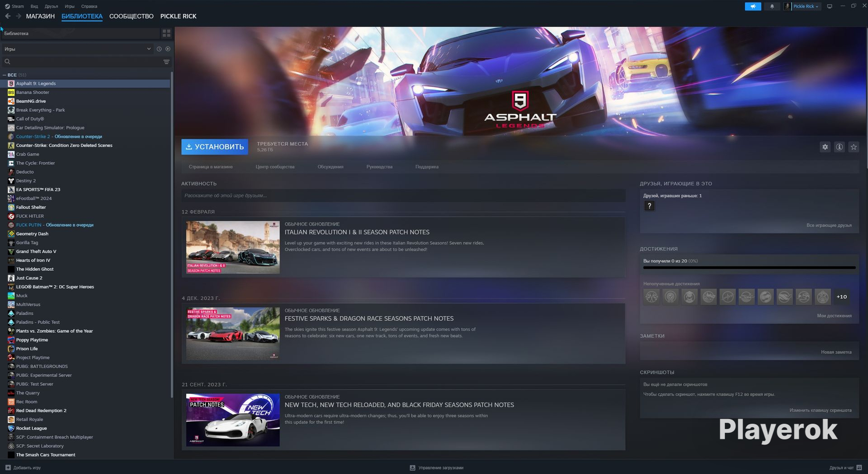Image resolution: width=868 pixels, height=474 pixels.
Task: Open Управление загрузками downloads manager
Action: 436,468
